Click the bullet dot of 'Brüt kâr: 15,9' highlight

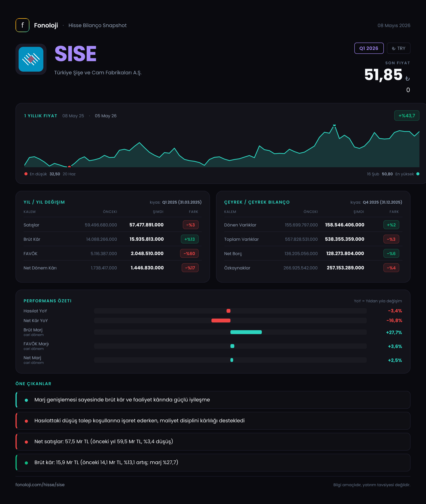point(26,463)
